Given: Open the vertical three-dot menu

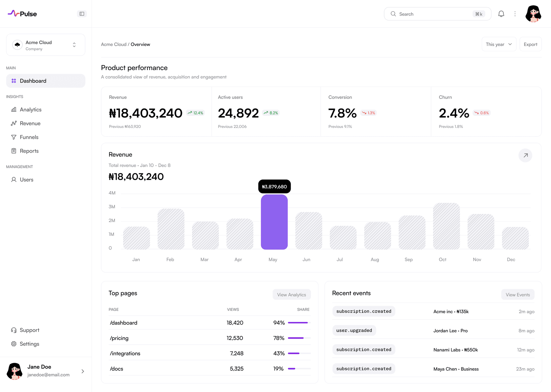Looking at the screenshot, I should pos(515,14).
